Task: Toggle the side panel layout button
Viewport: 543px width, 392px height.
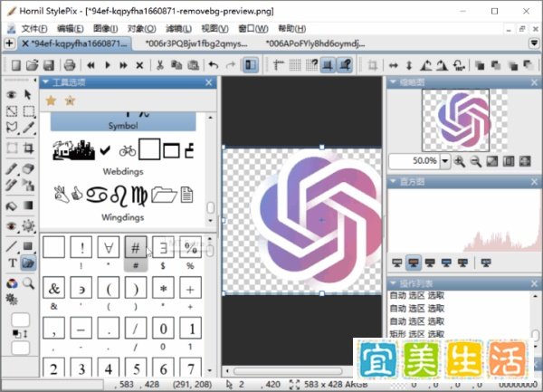Action: [x=251, y=65]
